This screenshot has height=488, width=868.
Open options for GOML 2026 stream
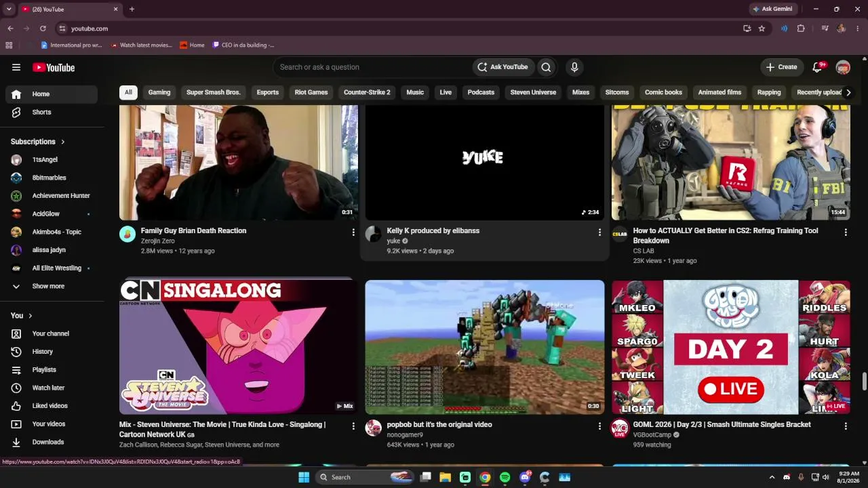click(846, 426)
